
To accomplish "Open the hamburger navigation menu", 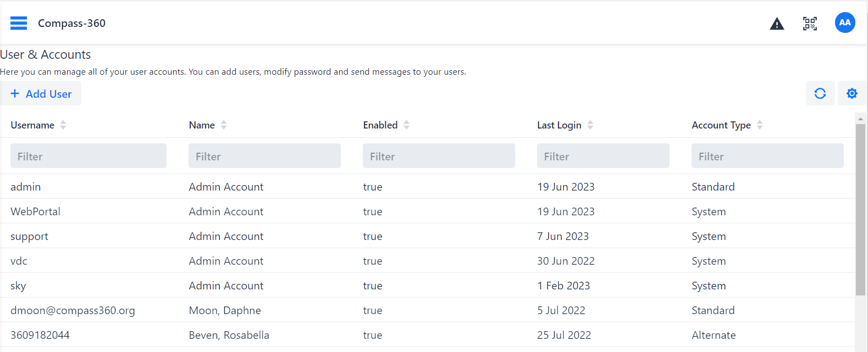I will pos(19,23).
